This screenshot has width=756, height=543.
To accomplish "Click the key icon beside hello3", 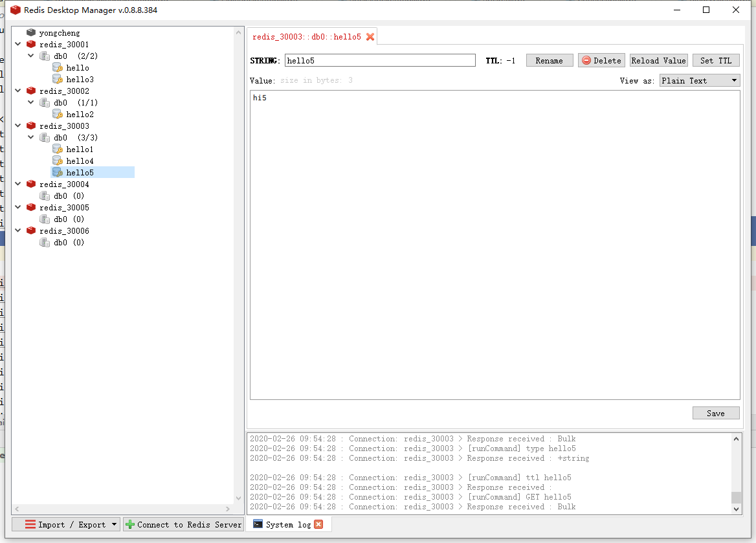I will pyautogui.click(x=58, y=79).
